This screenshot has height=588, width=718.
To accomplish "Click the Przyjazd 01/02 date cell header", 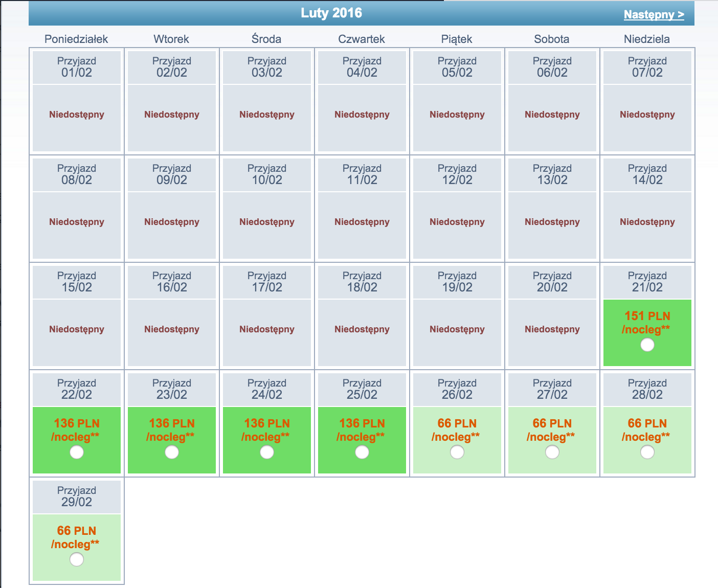I will coord(77,67).
